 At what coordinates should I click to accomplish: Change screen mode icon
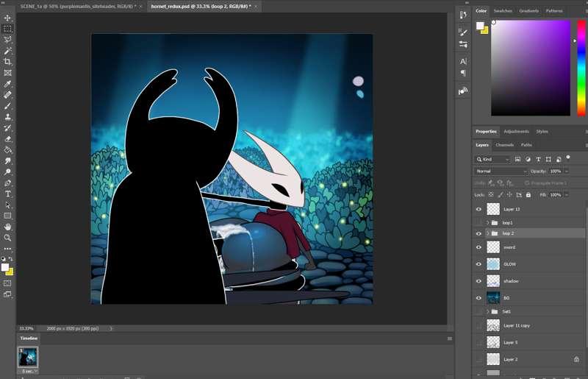tap(7, 294)
